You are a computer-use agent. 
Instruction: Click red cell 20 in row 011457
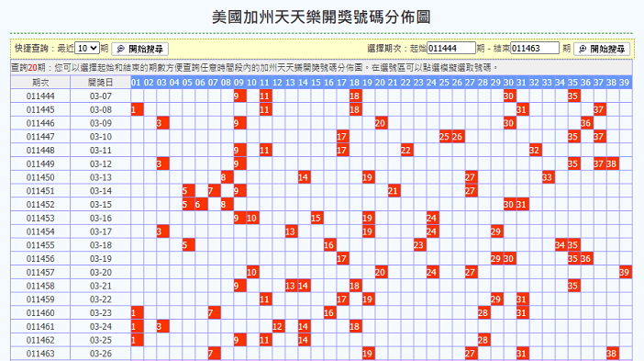(380, 272)
